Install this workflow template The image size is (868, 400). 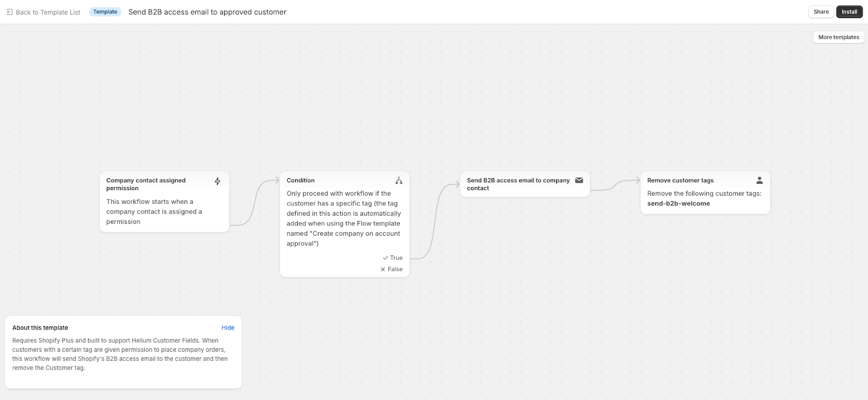point(849,11)
